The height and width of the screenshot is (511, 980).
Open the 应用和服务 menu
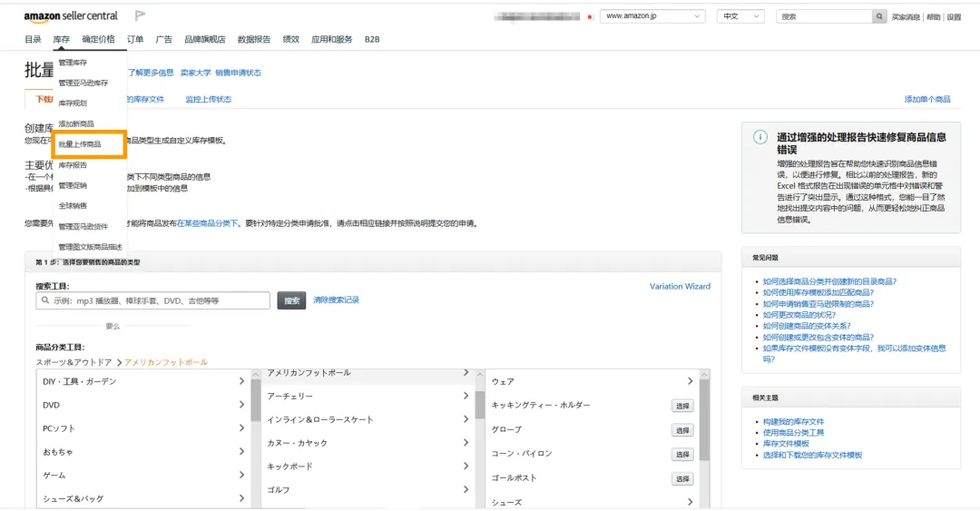click(x=332, y=39)
